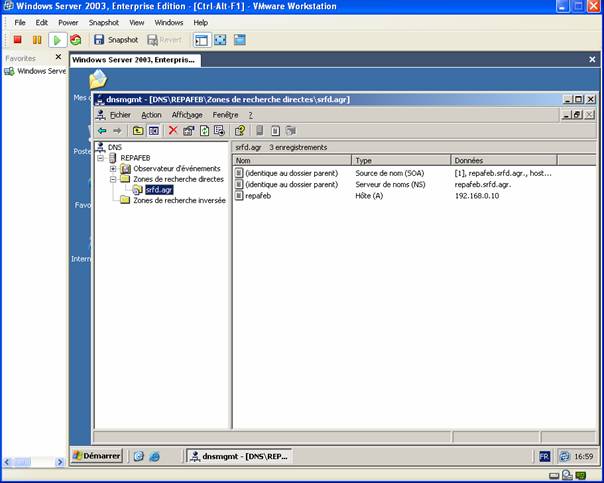Select Zones de recherche directes folder

(x=178, y=179)
